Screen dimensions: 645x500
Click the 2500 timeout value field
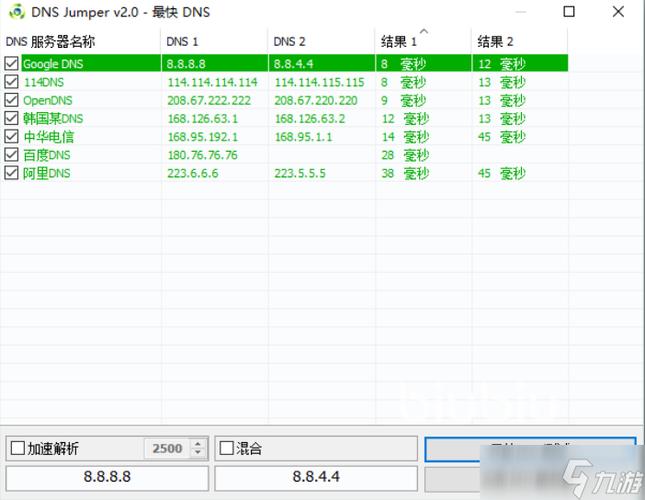click(167, 448)
